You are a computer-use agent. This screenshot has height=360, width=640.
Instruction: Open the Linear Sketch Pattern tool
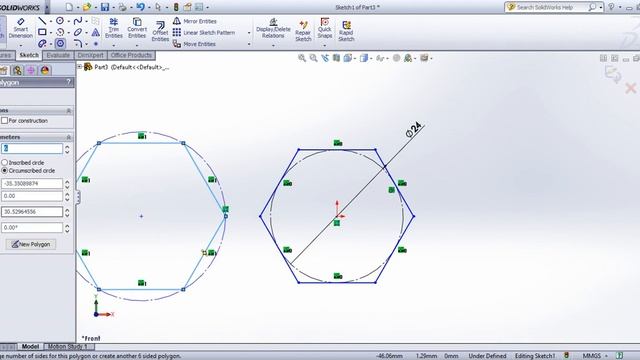pyautogui.click(x=204, y=32)
